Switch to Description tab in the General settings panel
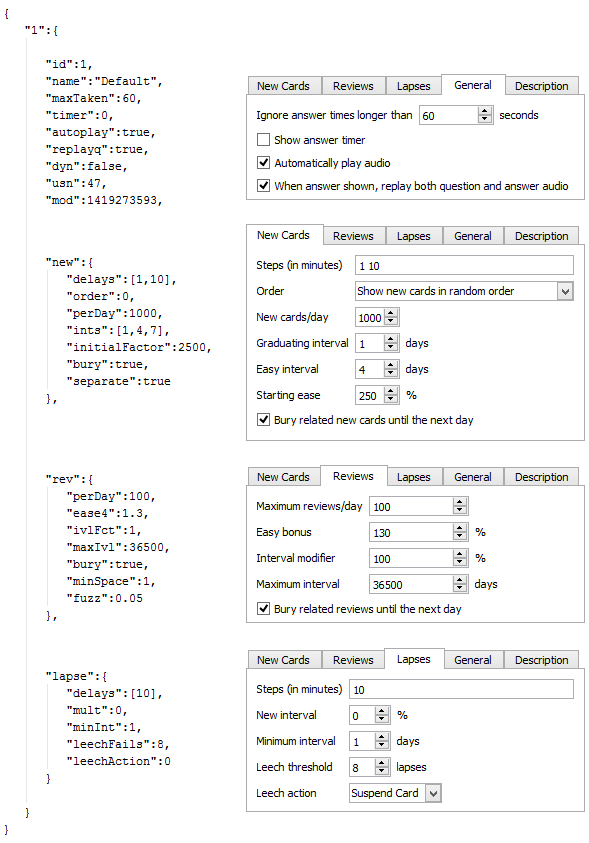The height and width of the screenshot is (843, 589). pyautogui.click(x=541, y=86)
